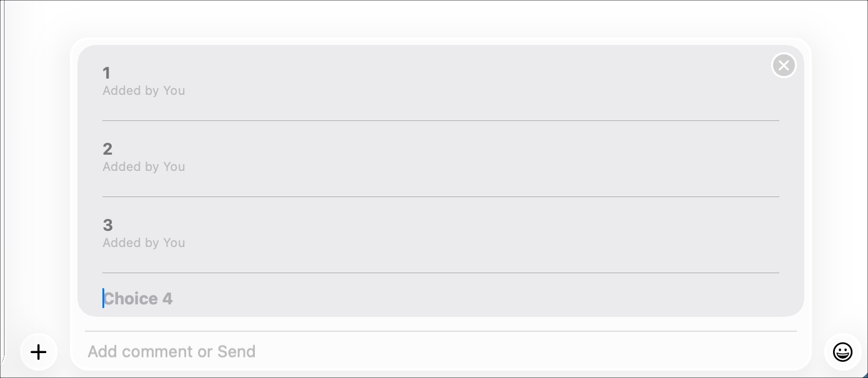Click the Choice 4 placeholder field
868x378 pixels.
[x=139, y=299]
